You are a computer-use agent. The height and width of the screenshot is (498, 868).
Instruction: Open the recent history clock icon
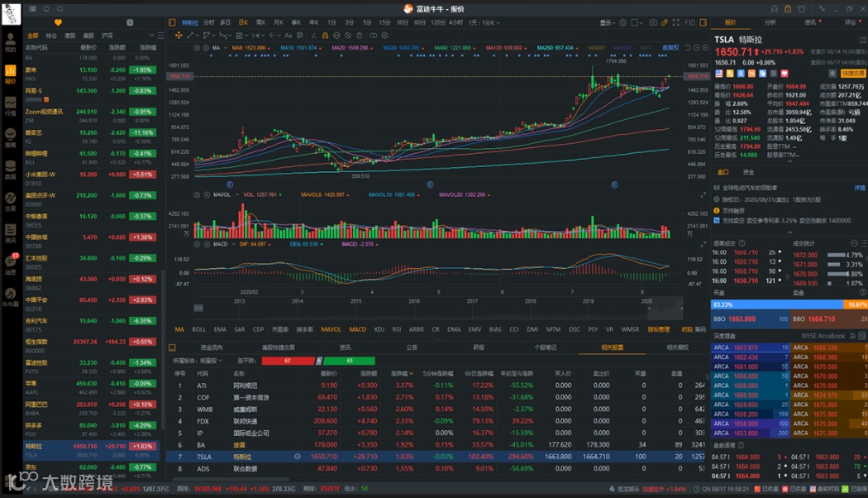click(130, 22)
